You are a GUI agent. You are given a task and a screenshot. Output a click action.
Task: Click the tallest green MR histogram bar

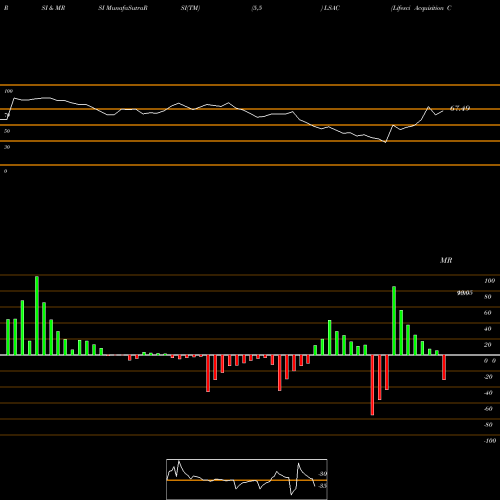[37, 316]
